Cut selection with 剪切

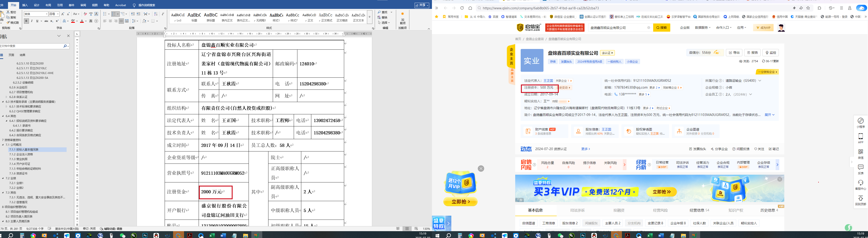11,12
